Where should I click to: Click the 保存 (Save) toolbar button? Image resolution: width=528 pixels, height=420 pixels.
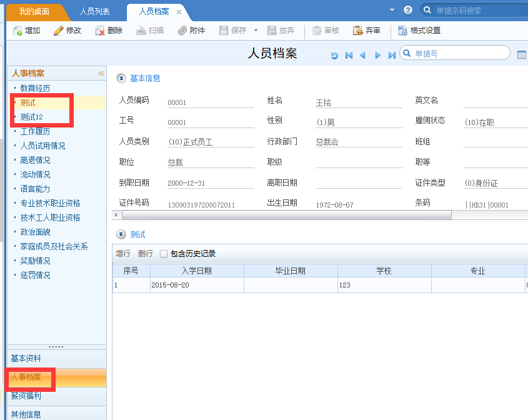[x=232, y=31]
